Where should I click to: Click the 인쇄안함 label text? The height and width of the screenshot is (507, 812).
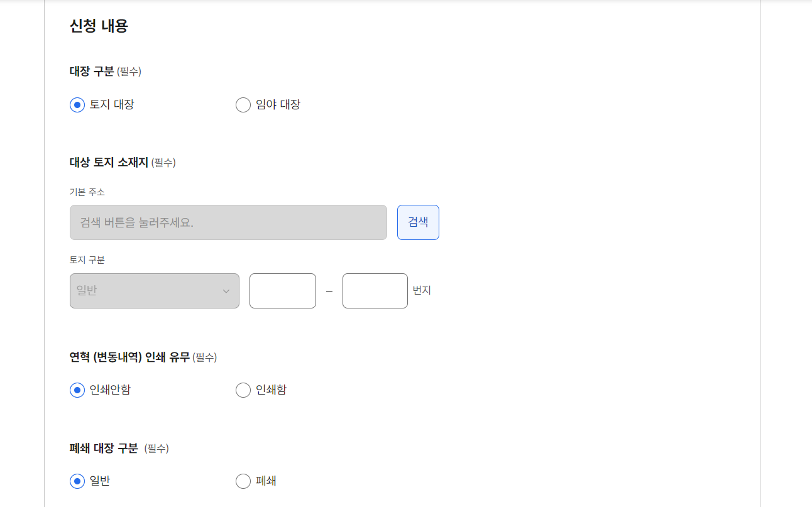[x=113, y=390]
